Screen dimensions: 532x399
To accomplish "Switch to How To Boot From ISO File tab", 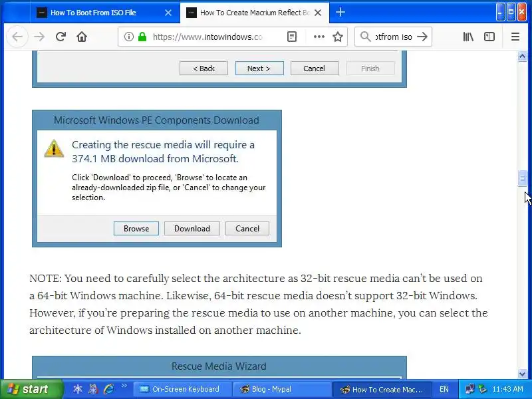I will (105, 13).
